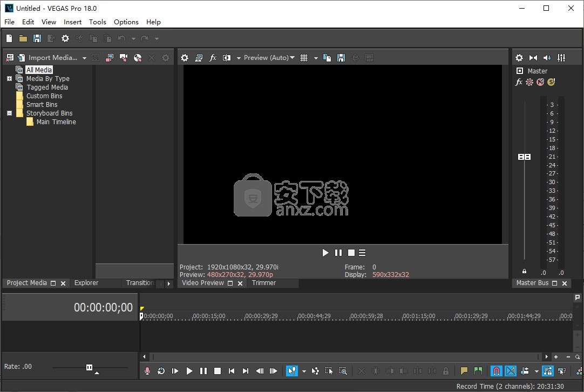The width and height of the screenshot is (584, 392).
Task: Open the Tools menu
Action: (98, 22)
